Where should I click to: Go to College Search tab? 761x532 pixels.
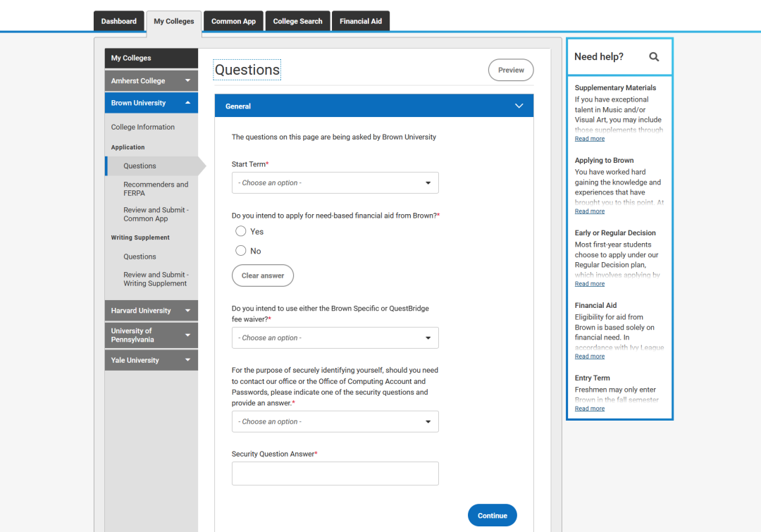(297, 21)
